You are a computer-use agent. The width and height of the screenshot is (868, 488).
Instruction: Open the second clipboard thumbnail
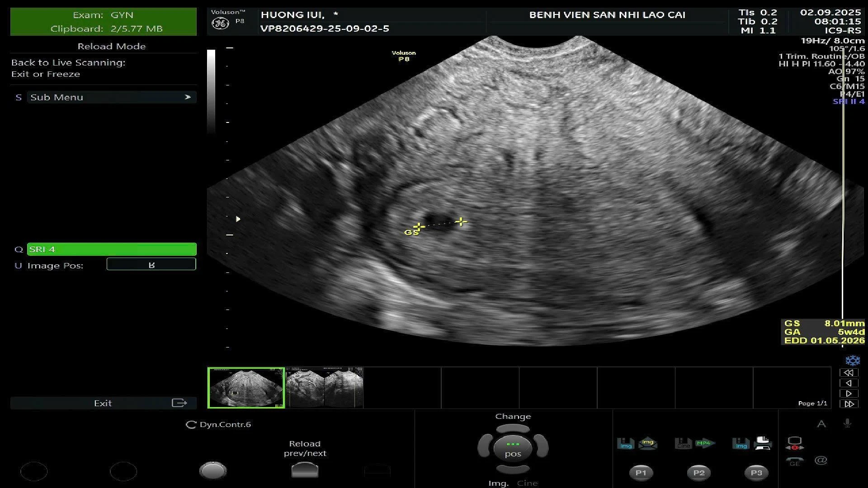[x=325, y=388]
